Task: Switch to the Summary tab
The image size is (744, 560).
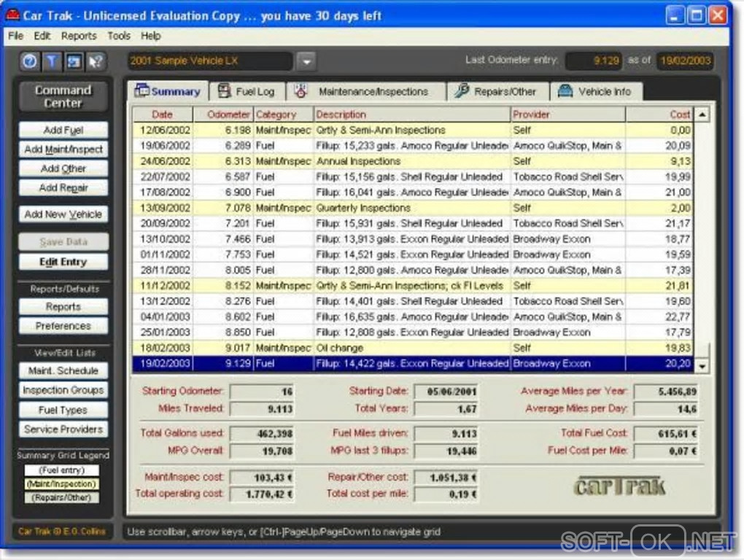Action: (168, 91)
